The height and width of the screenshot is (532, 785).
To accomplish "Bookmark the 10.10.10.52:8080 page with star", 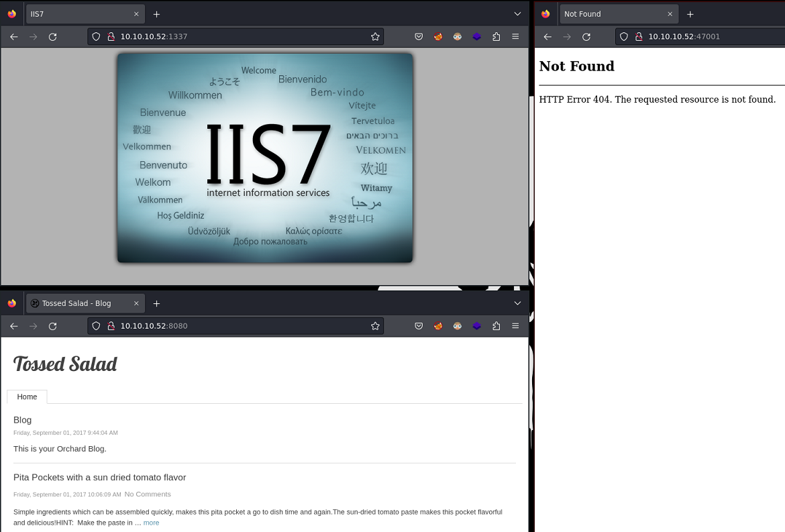I will (x=375, y=326).
